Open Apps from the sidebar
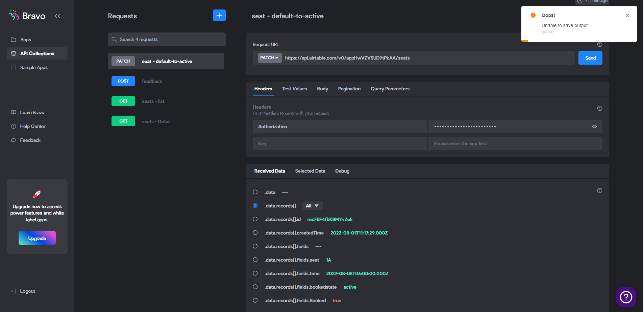Screen dimensions: 644x312 click(x=37, y=40)
